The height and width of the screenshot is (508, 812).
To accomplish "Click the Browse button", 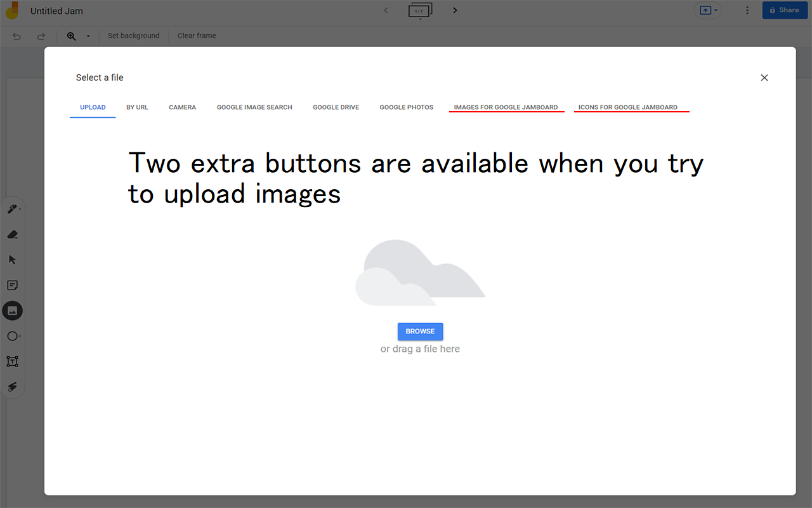I will [x=420, y=331].
